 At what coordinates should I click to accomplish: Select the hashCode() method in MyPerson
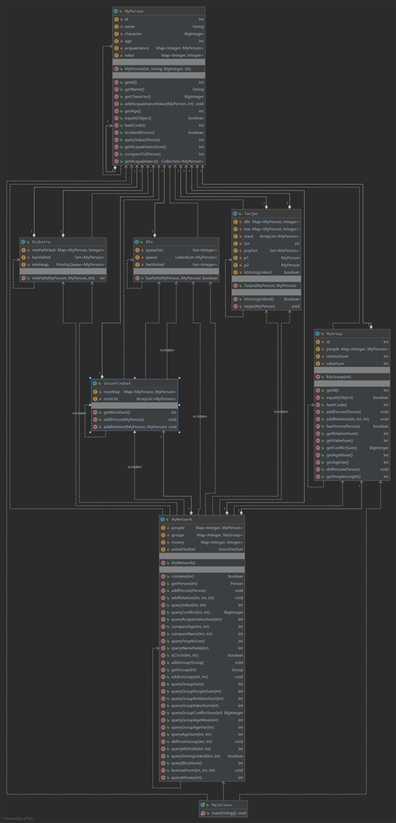pos(159,125)
